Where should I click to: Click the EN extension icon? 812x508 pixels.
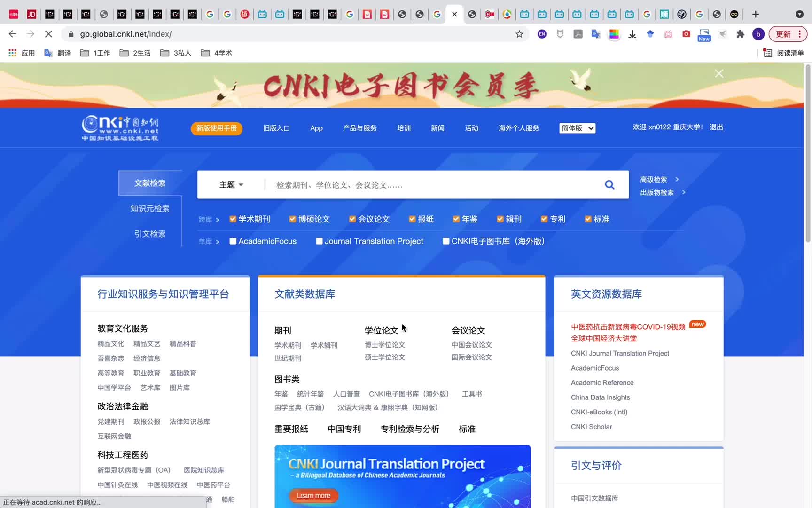pos(542,34)
